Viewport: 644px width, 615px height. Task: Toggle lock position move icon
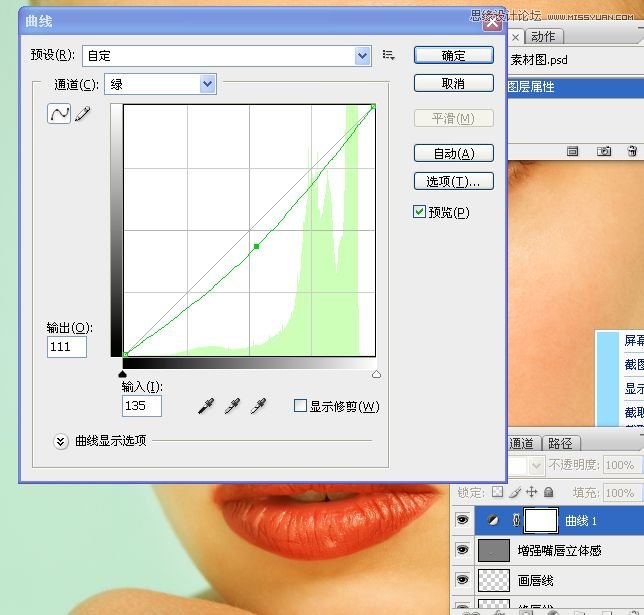531,492
